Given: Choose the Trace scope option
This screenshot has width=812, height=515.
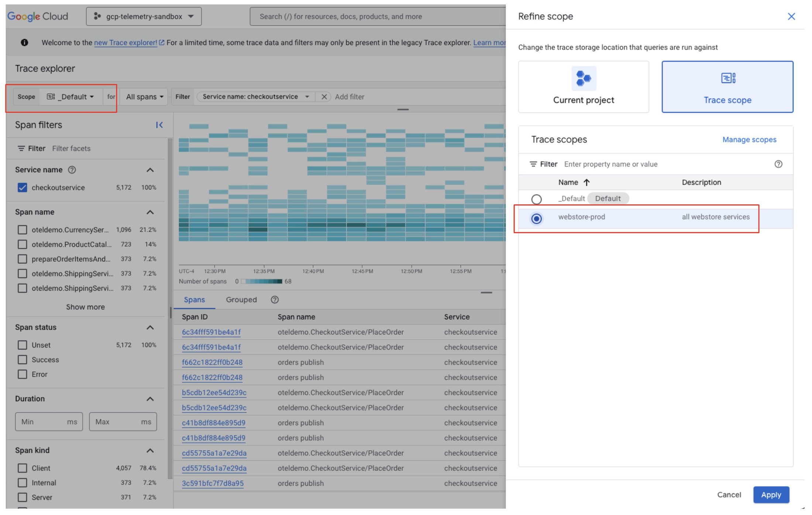Looking at the screenshot, I should click(x=727, y=87).
